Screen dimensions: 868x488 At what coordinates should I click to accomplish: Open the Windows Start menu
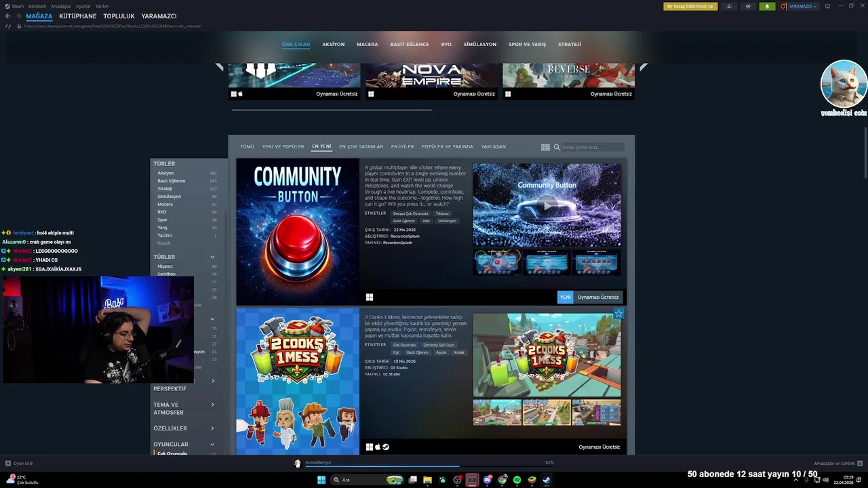321,480
